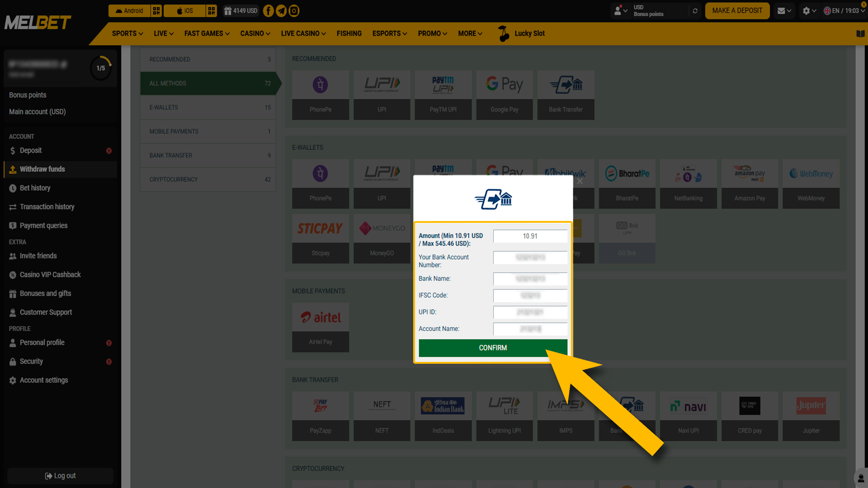Open the settings gear dropdown
868x488 pixels.
click(809, 10)
